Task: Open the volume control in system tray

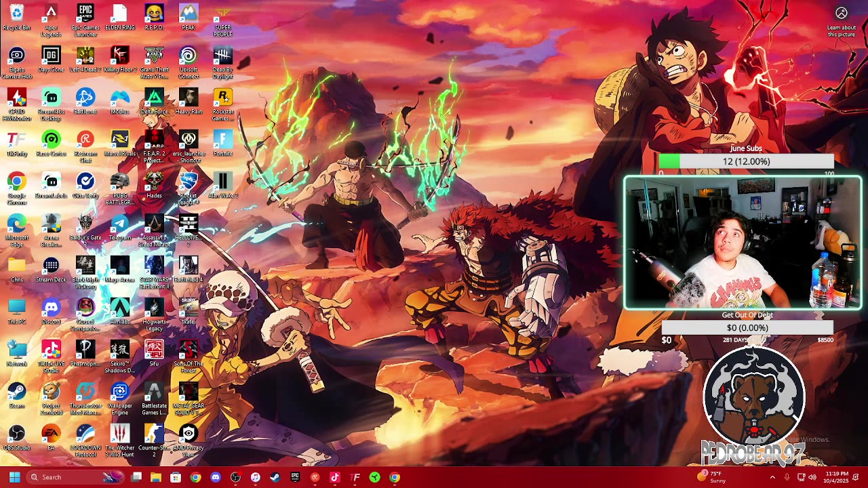Action: coord(812,477)
